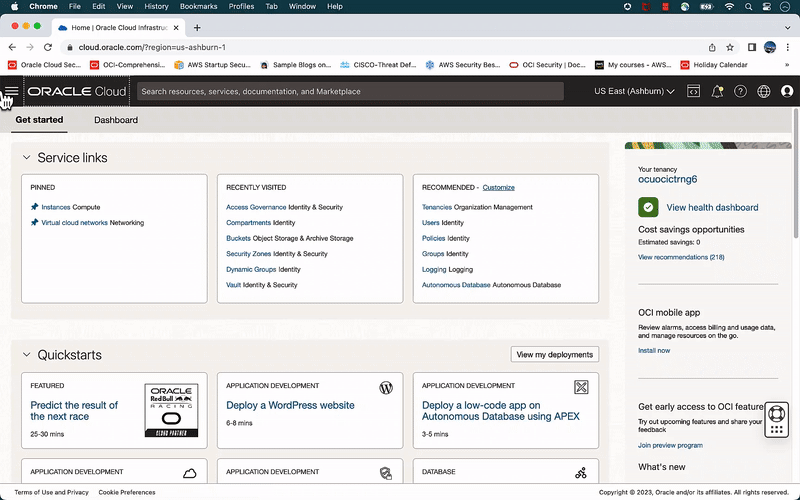Image resolution: width=800 pixels, height=500 pixels.
Task: Click the Chrome profile avatar
Action: pyautogui.click(x=770, y=47)
